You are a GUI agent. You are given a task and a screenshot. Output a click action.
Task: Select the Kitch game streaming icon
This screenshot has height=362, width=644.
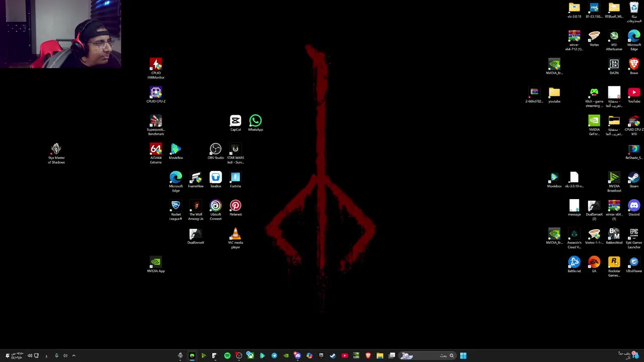pyautogui.click(x=594, y=98)
